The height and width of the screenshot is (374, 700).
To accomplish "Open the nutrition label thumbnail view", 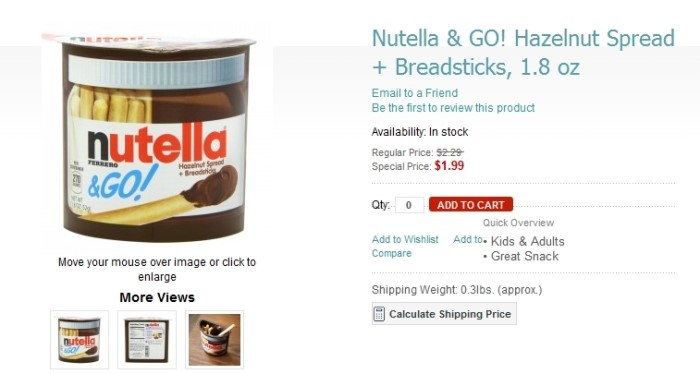I will click(x=147, y=340).
